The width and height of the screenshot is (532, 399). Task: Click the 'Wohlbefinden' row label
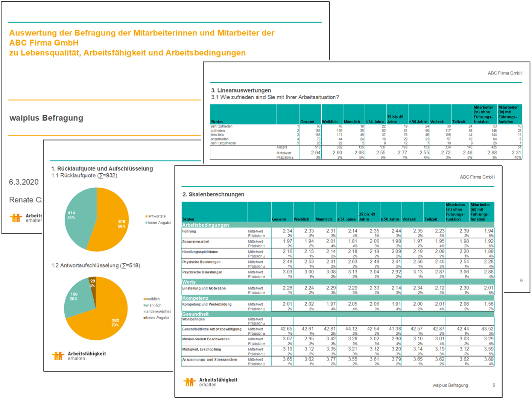click(193, 319)
